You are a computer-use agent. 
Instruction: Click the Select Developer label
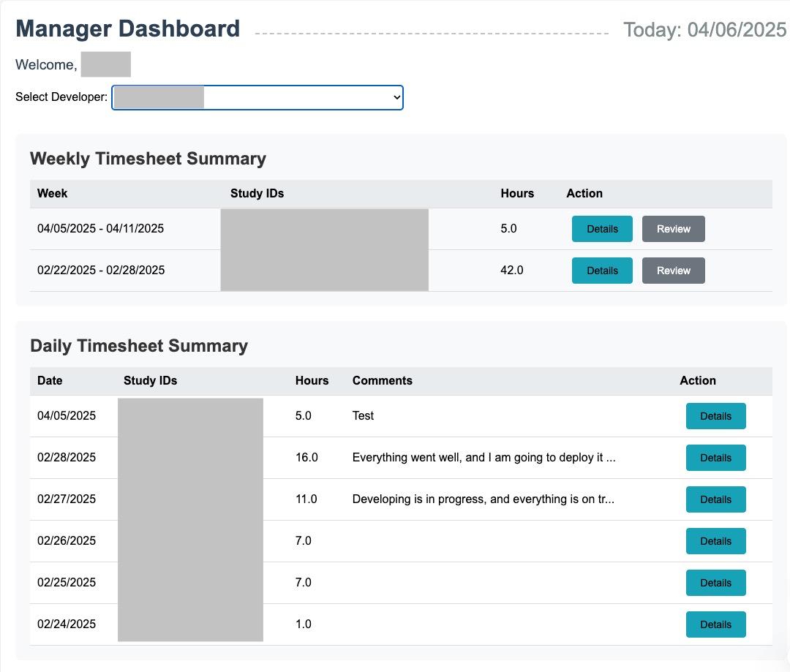pos(61,97)
